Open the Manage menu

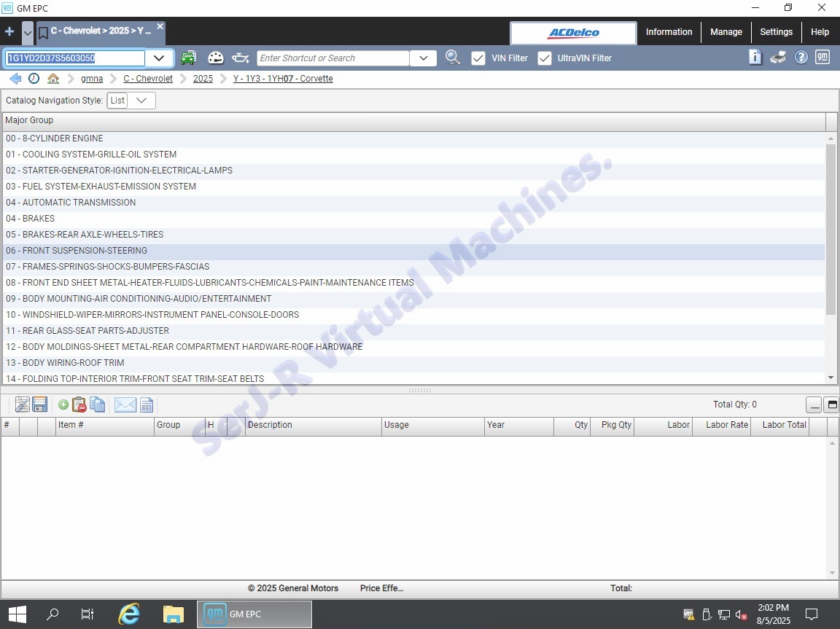pos(726,32)
